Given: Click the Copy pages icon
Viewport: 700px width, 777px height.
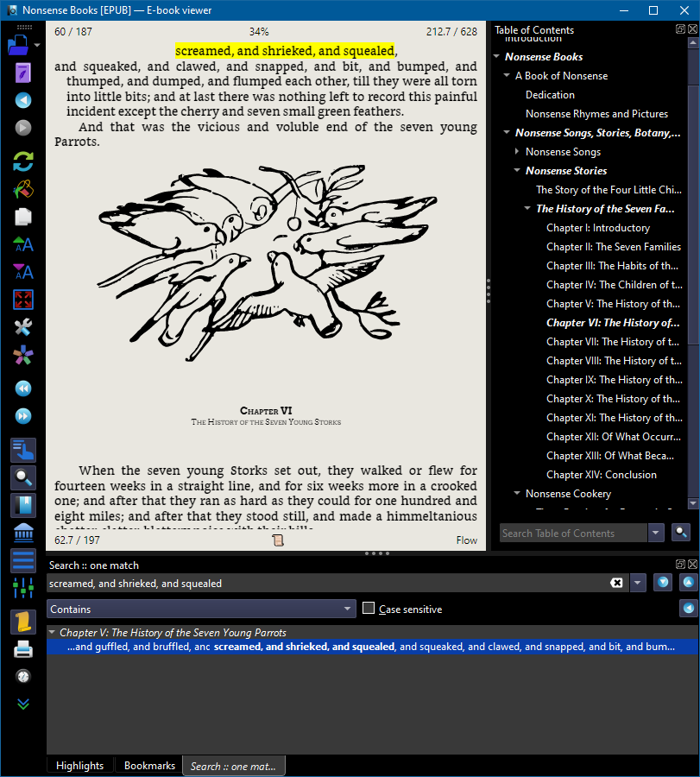Looking at the screenshot, I should (22, 217).
